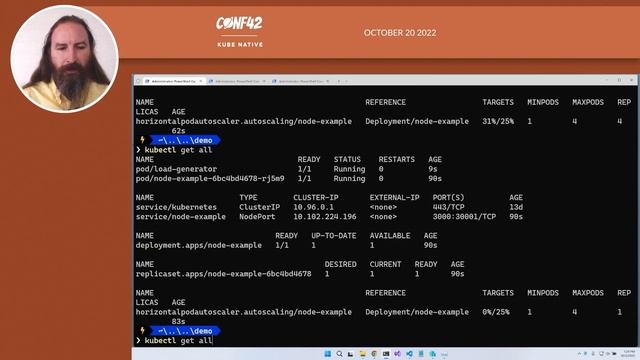Open the terminal profiles dropdown arrow
Image resolution: width=640 pixels, height=360 pixels.
pyautogui.click(x=347, y=81)
